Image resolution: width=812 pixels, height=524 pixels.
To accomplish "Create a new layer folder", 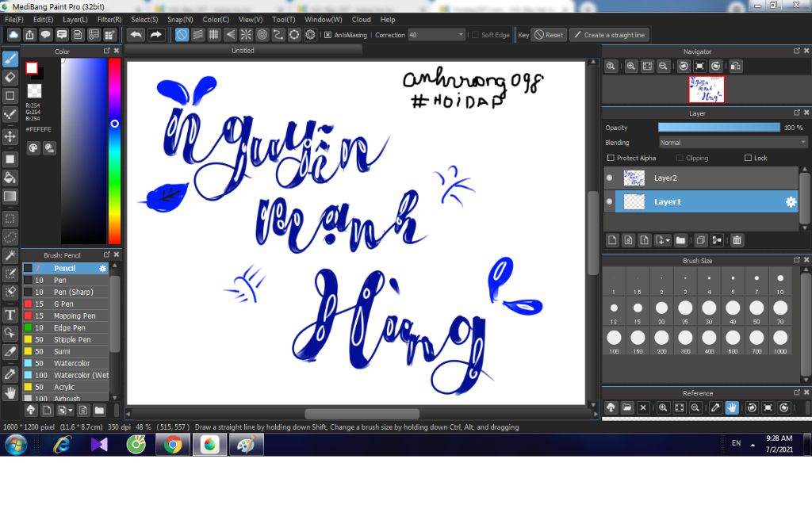I will click(680, 240).
